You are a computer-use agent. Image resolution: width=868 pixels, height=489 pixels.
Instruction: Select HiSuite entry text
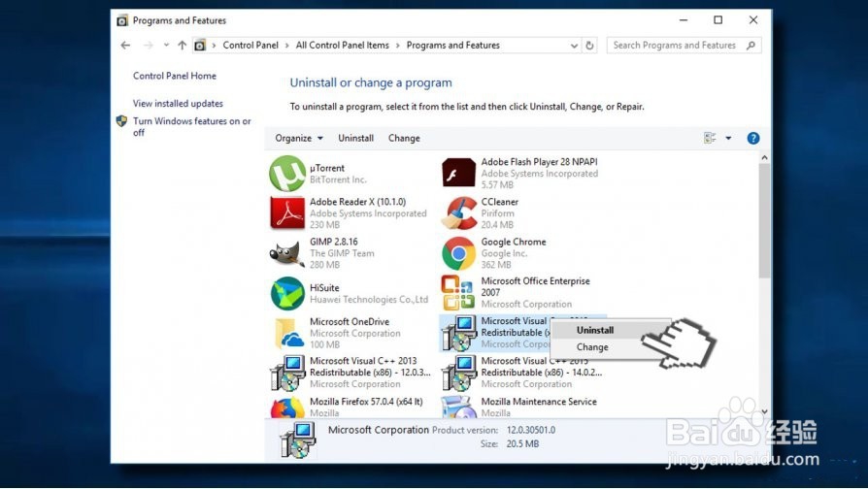click(x=324, y=287)
